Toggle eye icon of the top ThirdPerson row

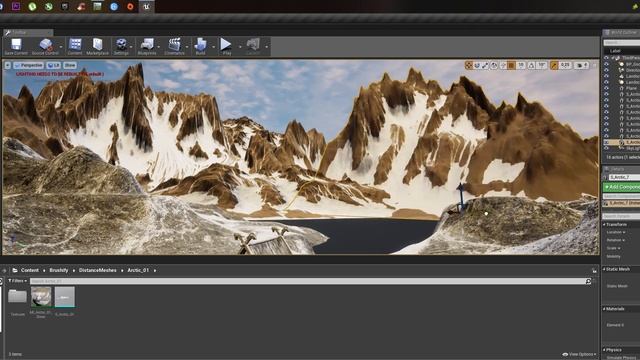click(606, 58)
